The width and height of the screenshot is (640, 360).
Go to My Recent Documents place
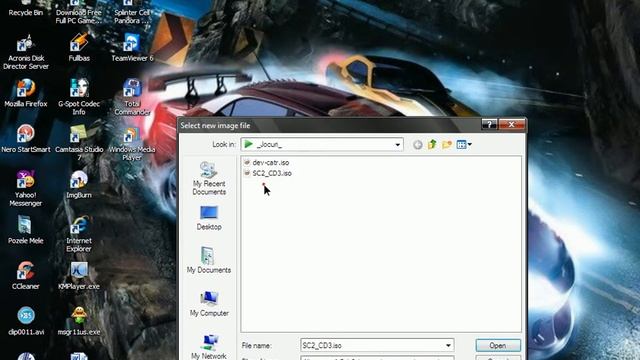pyautogui.click(x=209, y=178)
